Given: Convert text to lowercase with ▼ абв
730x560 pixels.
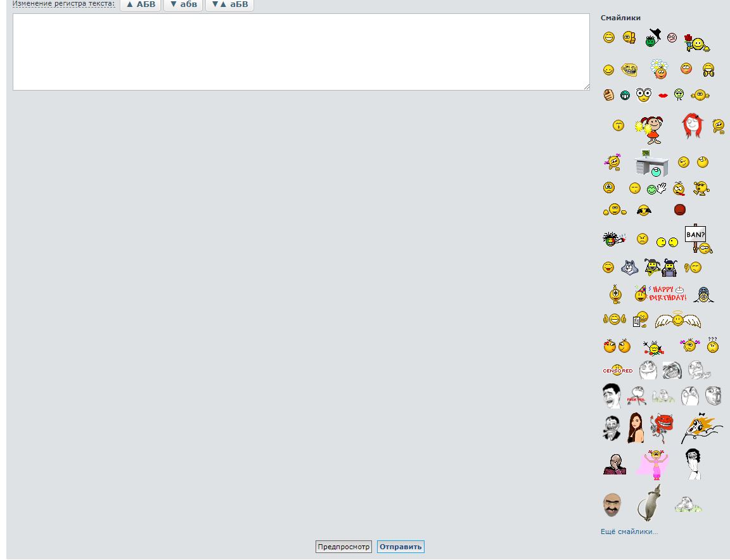Looking at the screenshot, I should (x=183, y=4).
